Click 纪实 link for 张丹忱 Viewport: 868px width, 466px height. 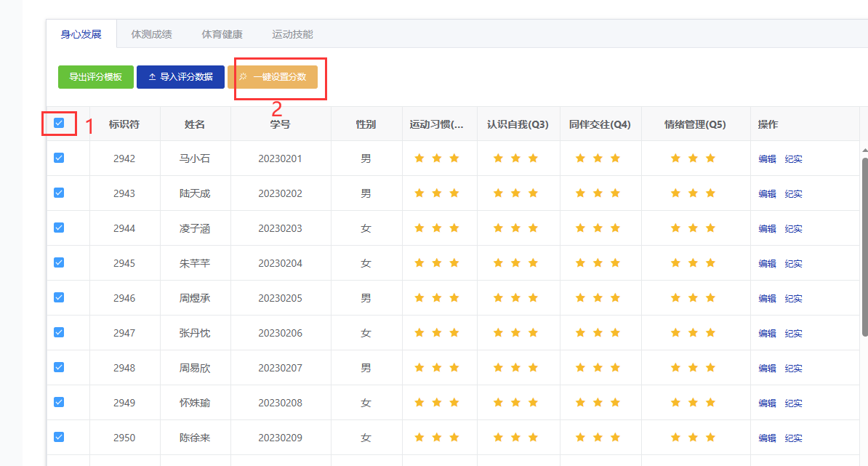[x=793, y=333]
